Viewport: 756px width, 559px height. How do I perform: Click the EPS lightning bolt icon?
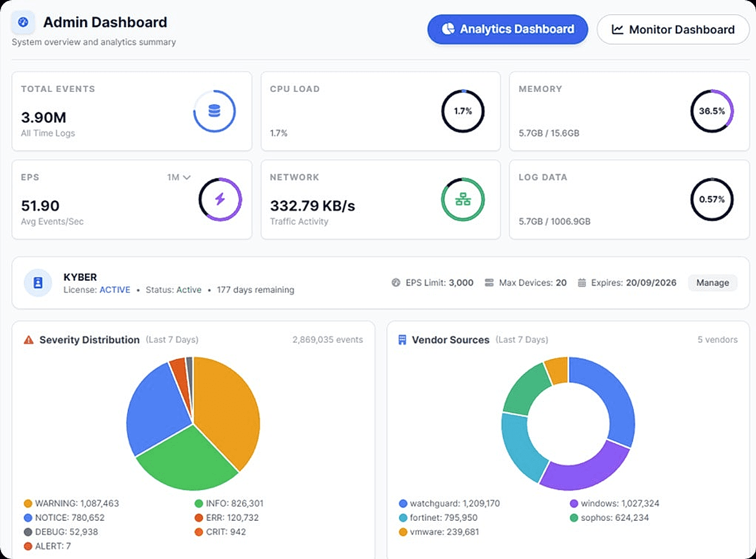[220, 199]
